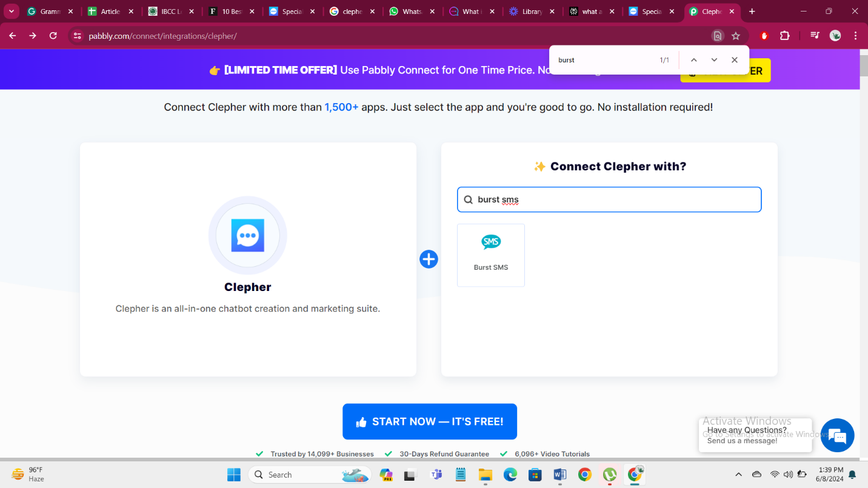868x488 pixels.
Task: Click the find-in-page 'burst' text field
Action: point(603,60)
